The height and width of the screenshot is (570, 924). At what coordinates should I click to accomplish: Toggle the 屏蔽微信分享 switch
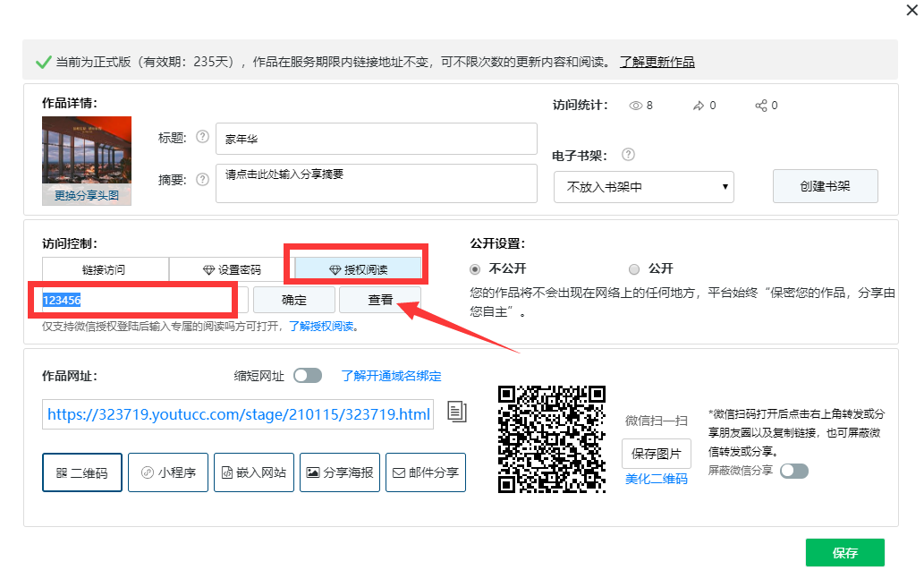pyautogui.click(x=793, y=471)
